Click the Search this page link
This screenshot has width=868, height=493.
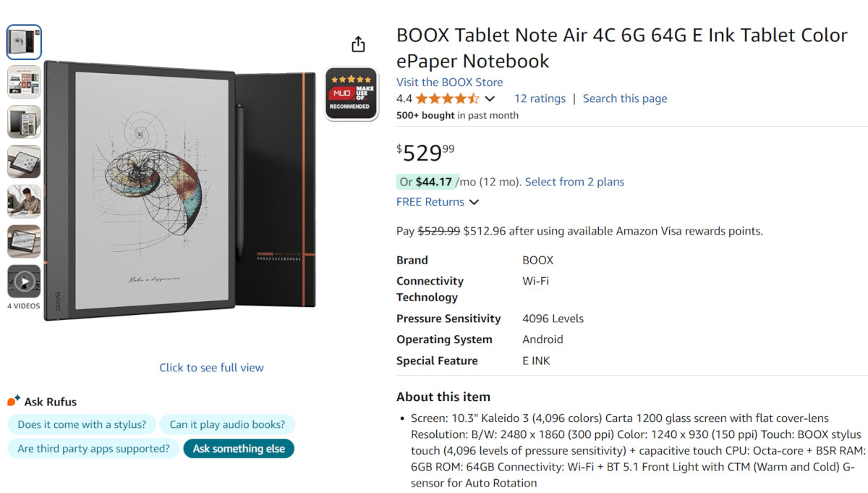(x=625, y=98)
